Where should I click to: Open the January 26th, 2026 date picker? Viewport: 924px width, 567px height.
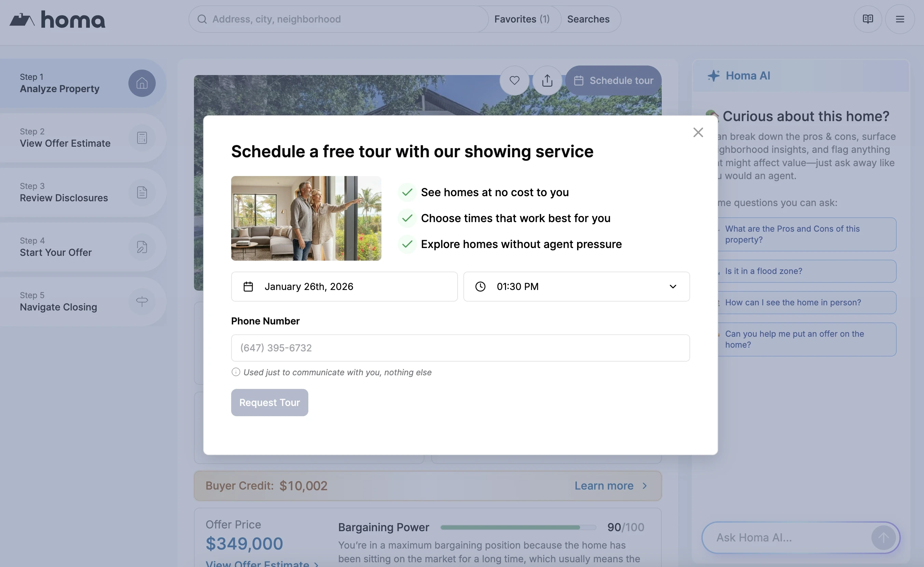[x=344, y=287]
